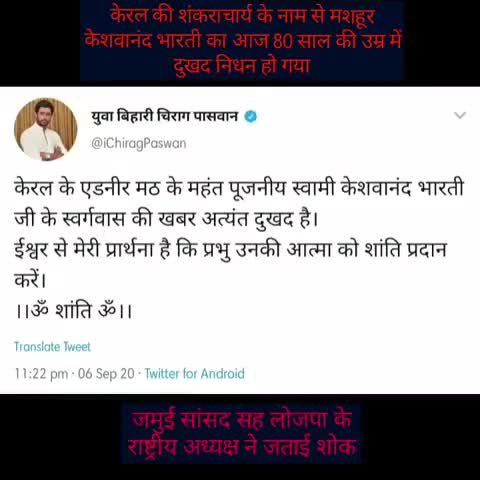Open Chirag Paswan's profile picture
The width and height of the screenshot is (480, 480).
(46, 129)
